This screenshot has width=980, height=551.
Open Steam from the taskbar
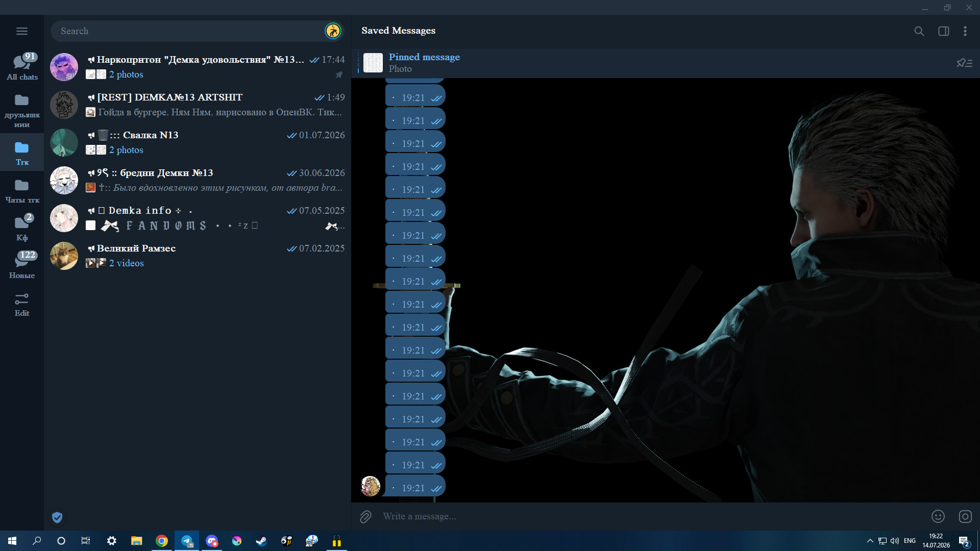pos(261,541)
